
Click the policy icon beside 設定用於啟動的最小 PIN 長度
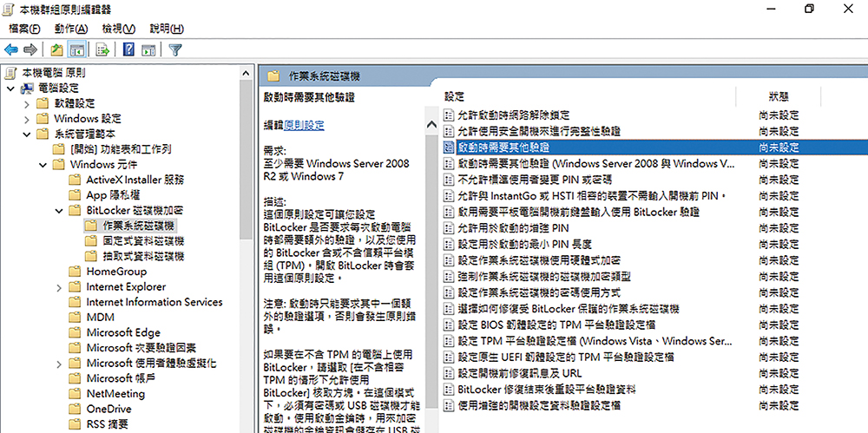(x=449, y=244)
